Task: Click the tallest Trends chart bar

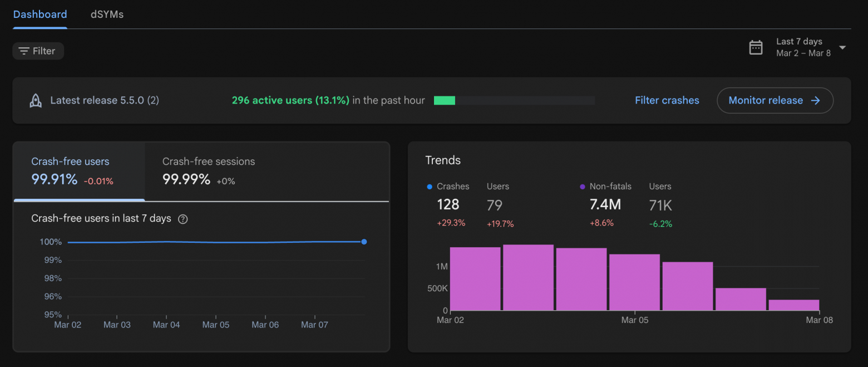Action: tap(529, 277)
